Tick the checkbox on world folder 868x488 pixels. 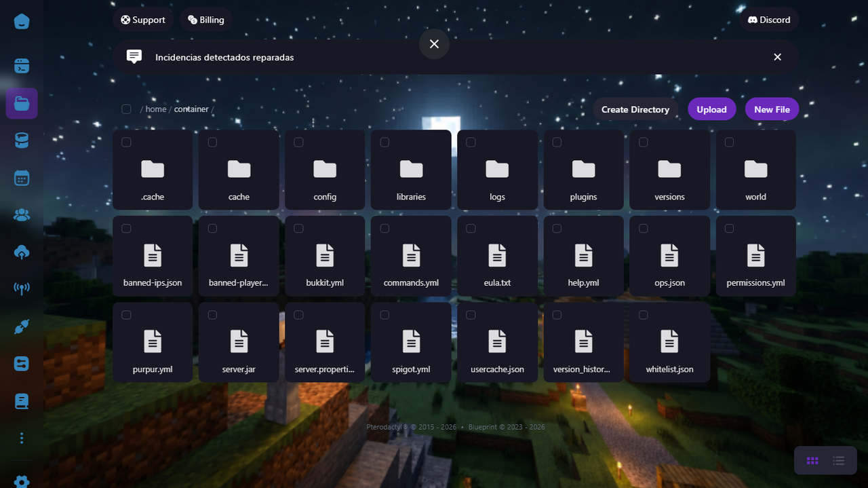tap(729, 143)
